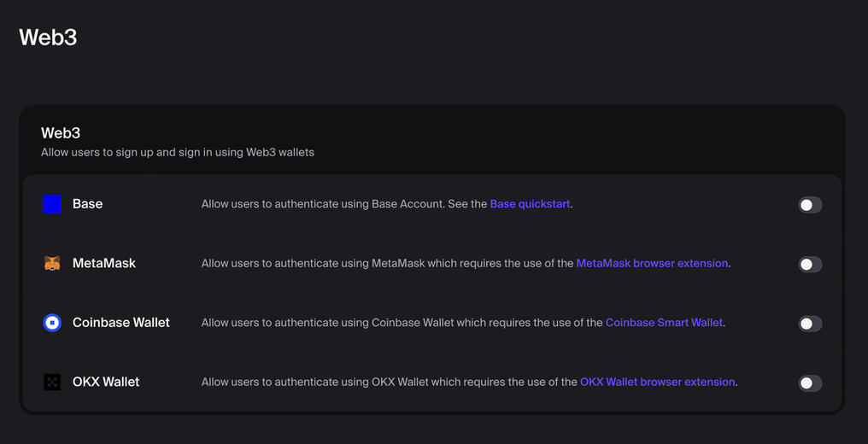The width and height of the screenshot is (868, 444).
Task: Switch on Coinbase Wallet authentication
Action: (810, 324)
